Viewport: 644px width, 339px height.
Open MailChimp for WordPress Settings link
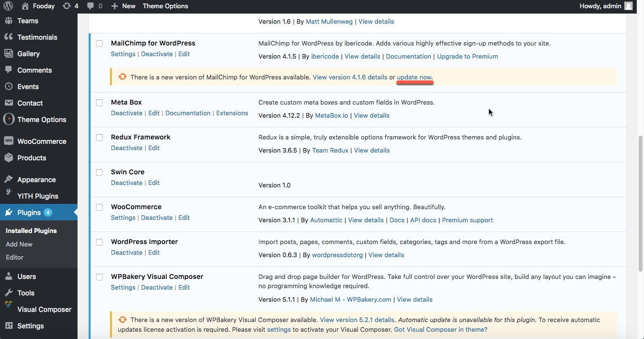123,54
